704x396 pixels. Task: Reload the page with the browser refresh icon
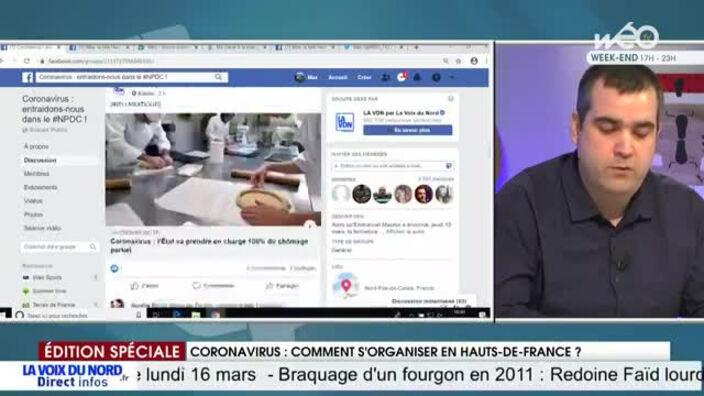(27, 61)
